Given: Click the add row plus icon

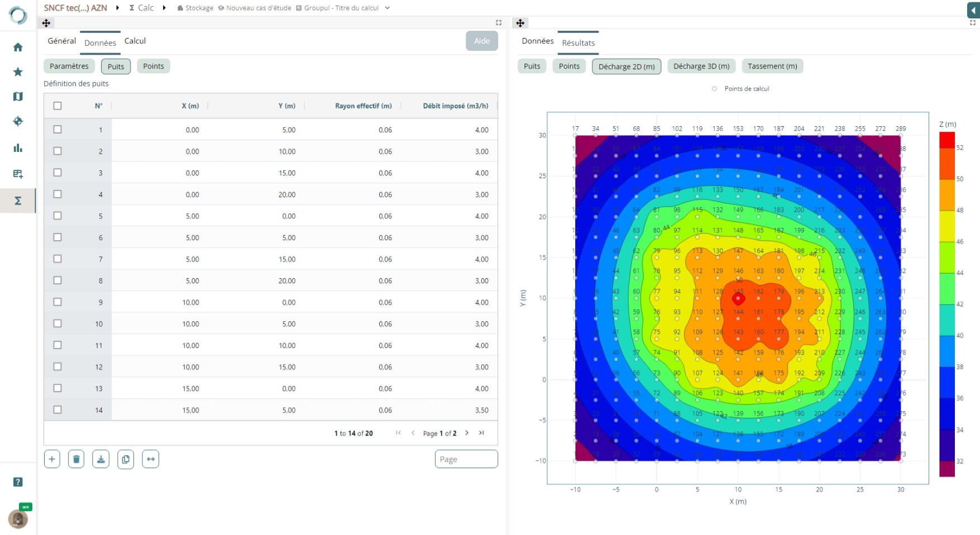Looking at the screenshot, I should tap(52, 459).
